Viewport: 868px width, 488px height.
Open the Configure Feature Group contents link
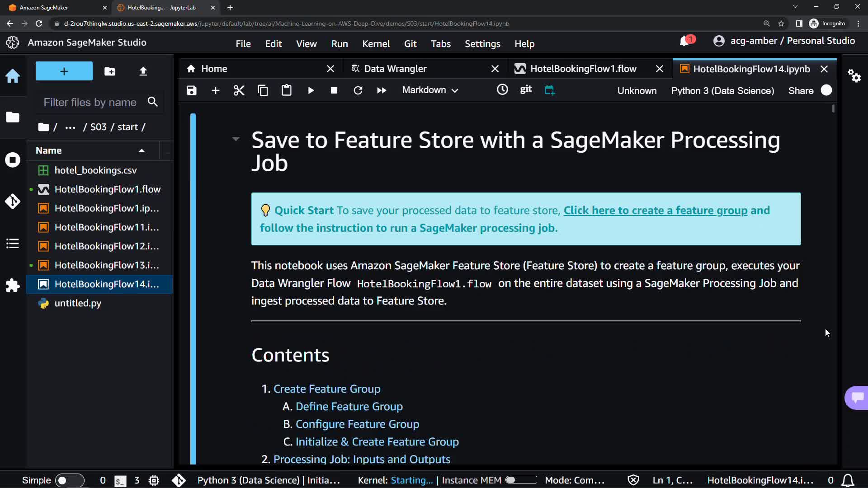[357, 424]
